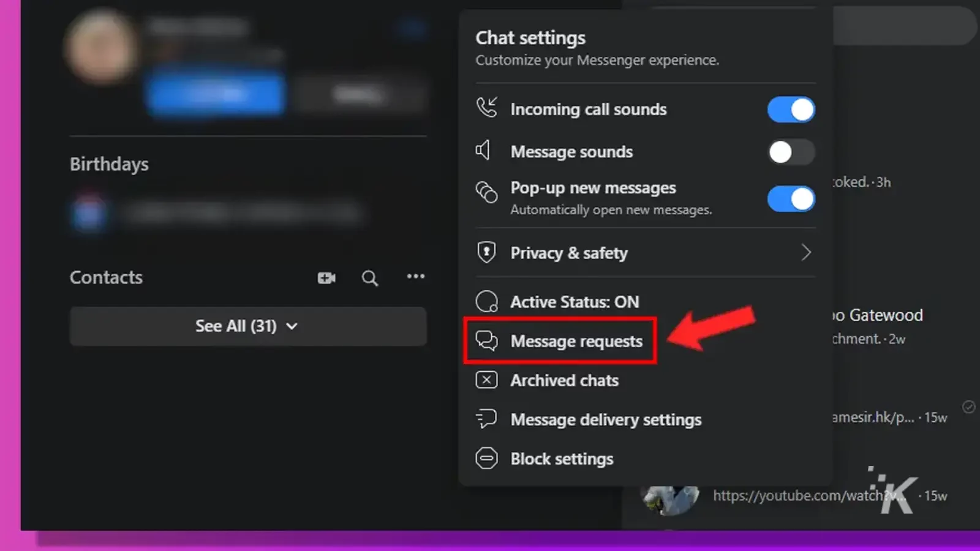This screenshot has height=551, width=980.
Task: Click the Privacy & safety shield icon
Action: [486, 252]
